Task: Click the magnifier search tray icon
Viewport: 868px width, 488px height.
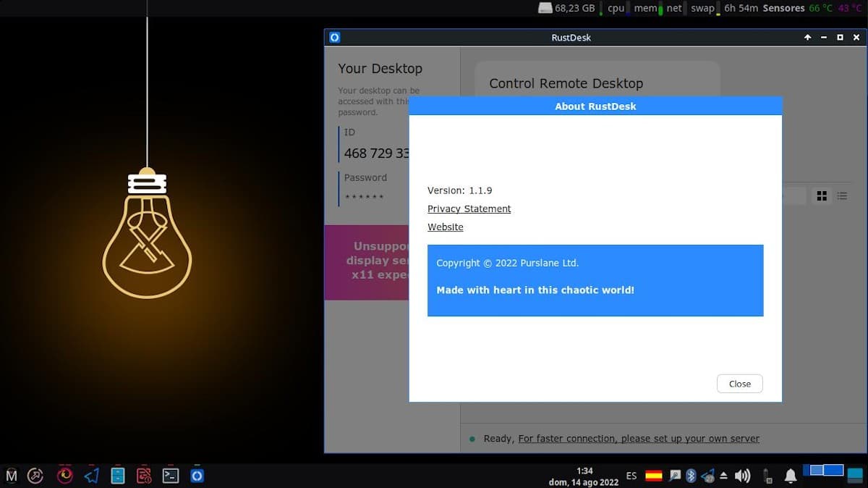Action: pyautogui.click(x=674, y=476)
